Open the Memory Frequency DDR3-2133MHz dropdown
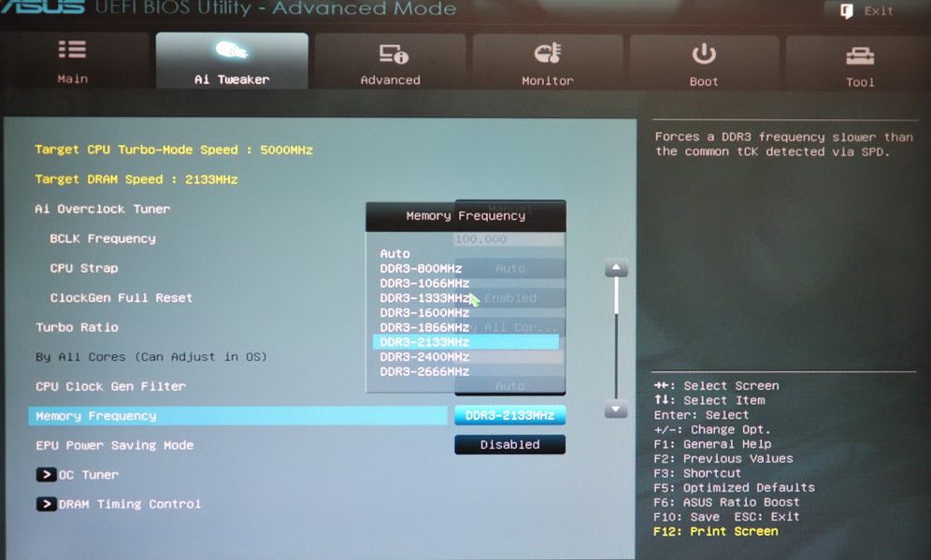The width and height of the screenshot is (931, 560). [x=510, y=415]
